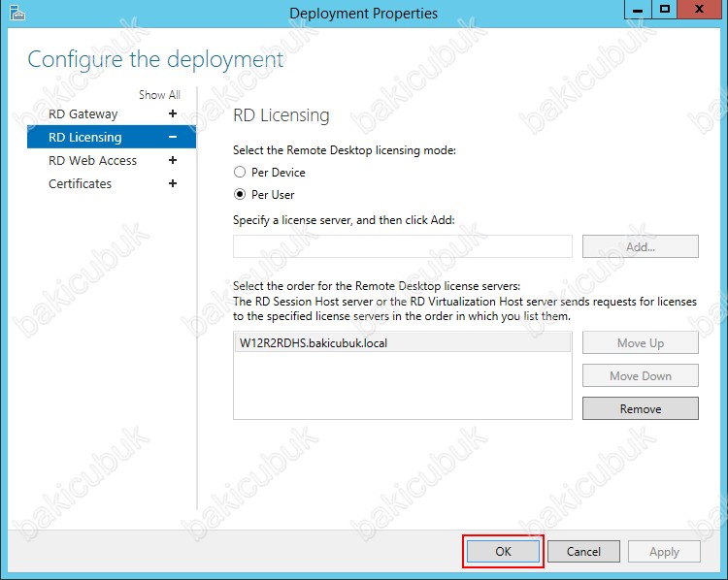
Task: Maximize the Deployment Properties window
Action: point(664,10)
